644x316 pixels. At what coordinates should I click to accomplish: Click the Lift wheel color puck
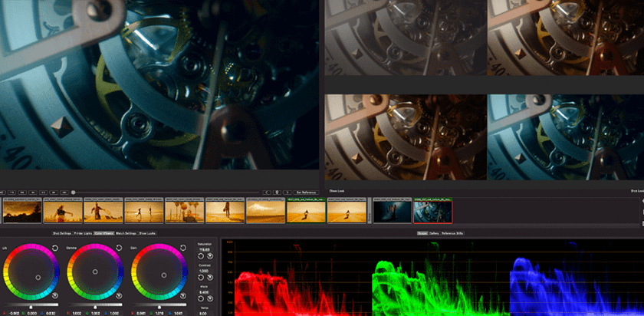(x=38, y=278)
